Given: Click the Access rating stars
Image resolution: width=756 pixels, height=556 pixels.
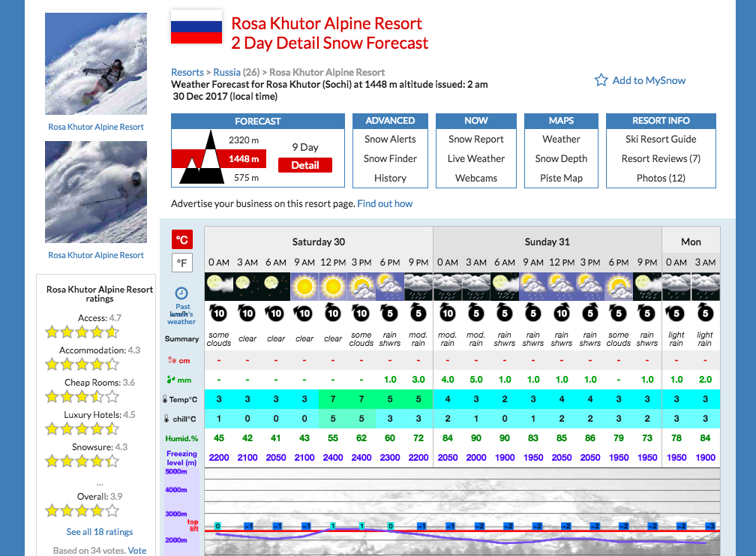Looking at the screenshot, I should tap(82, 332).
